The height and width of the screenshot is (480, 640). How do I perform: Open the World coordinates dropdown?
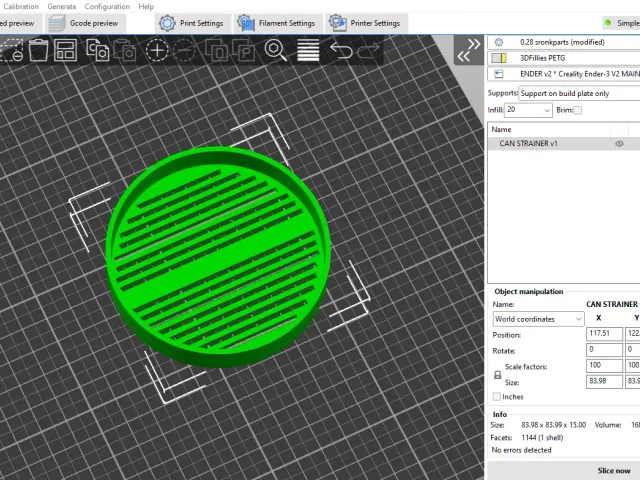click(x=538, y=319)
